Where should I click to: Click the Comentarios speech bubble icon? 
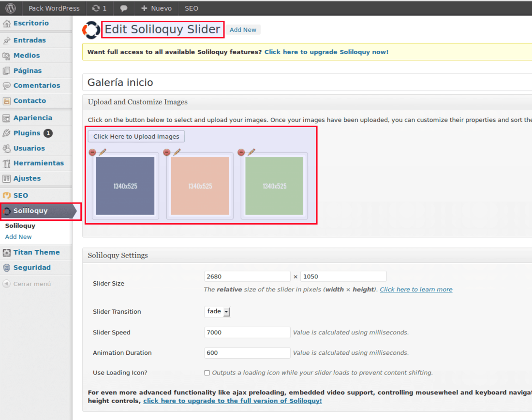pyautogui.click(x=6, y=86)
